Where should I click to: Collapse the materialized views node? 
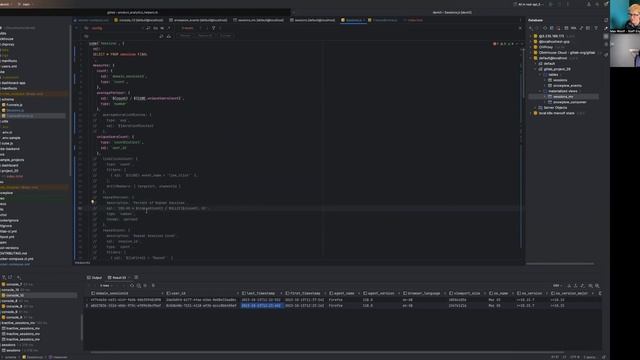pos(540,91)
